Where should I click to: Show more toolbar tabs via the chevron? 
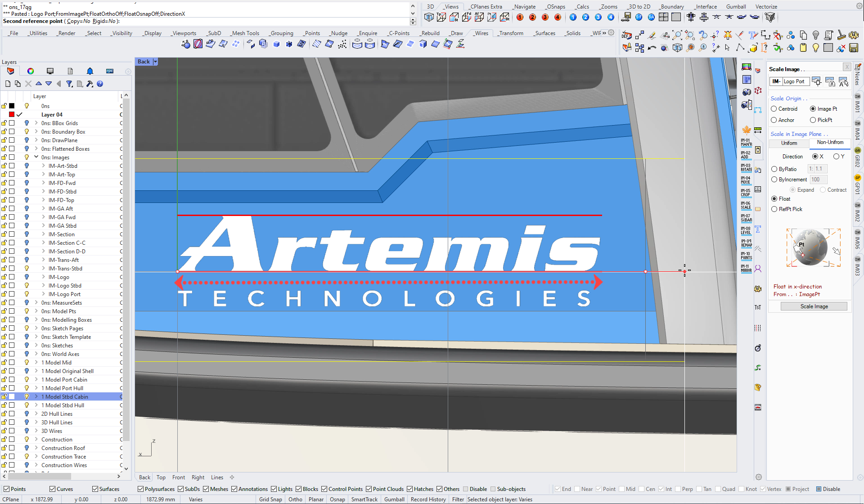coord(604,33)
